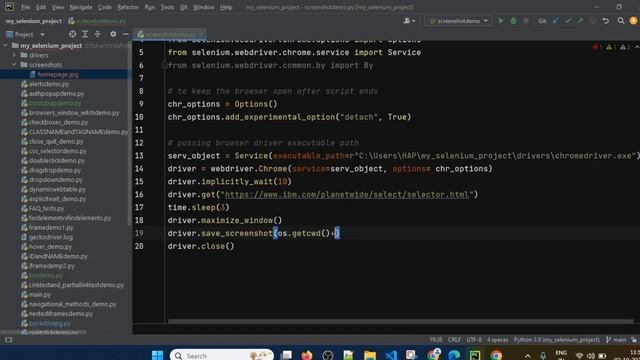Image resolution: width=640 pixels, height=360 pixels.
Task: Open authpopupdemo.py file
Action: coord(56,93)
